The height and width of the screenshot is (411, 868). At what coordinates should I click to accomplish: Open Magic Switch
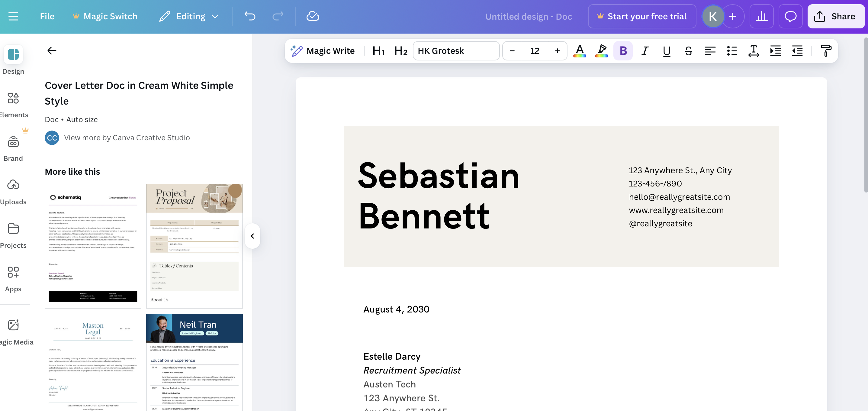pos(105,16)
